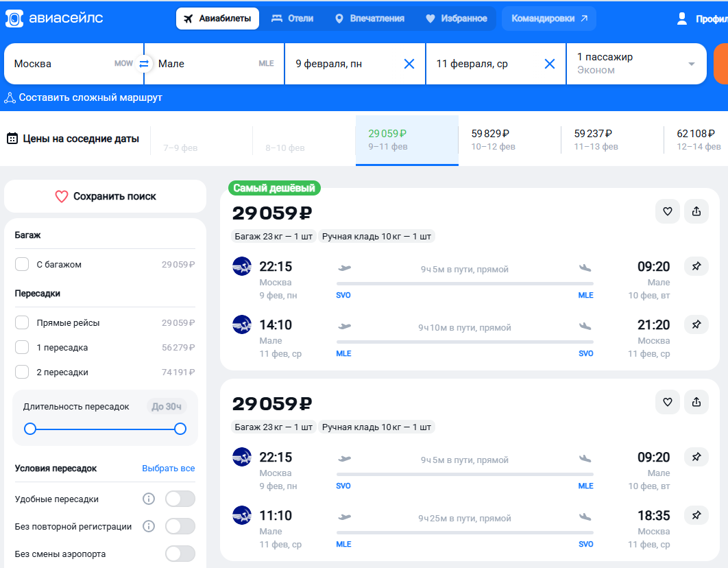Share the first ticket result
The image size is (728, 568).
696,211
